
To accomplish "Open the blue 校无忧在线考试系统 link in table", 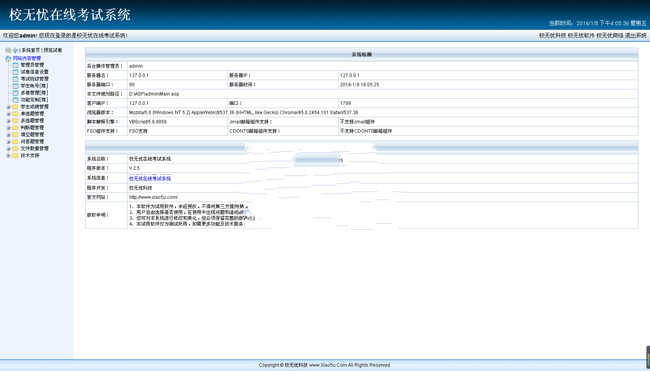I will tap(150, 179).
